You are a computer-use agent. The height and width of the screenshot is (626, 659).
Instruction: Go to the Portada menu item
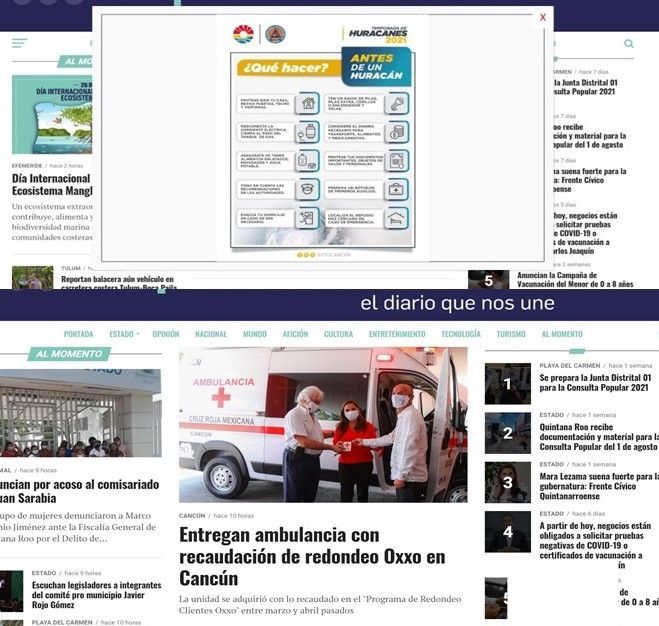(x=79, y=334)
